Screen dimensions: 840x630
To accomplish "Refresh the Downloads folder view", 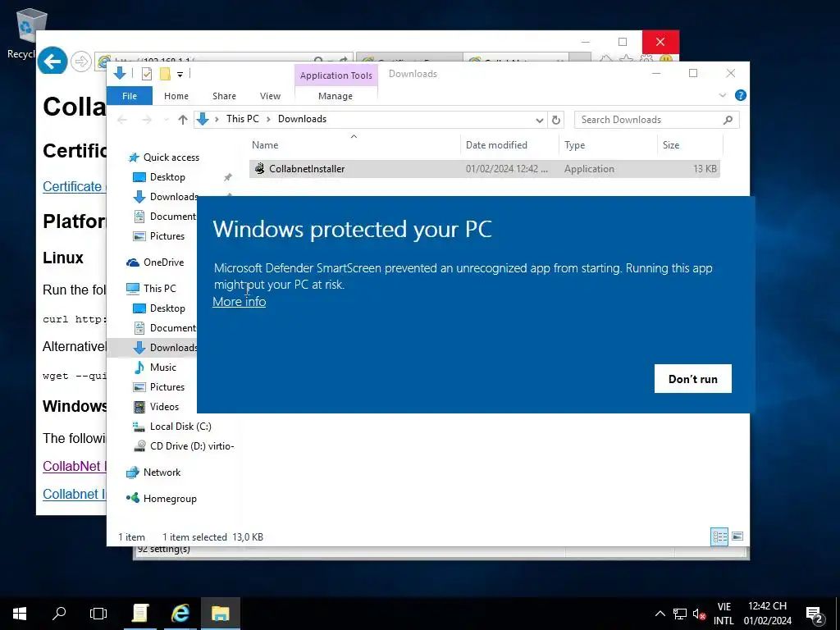I will pos(556,120).
